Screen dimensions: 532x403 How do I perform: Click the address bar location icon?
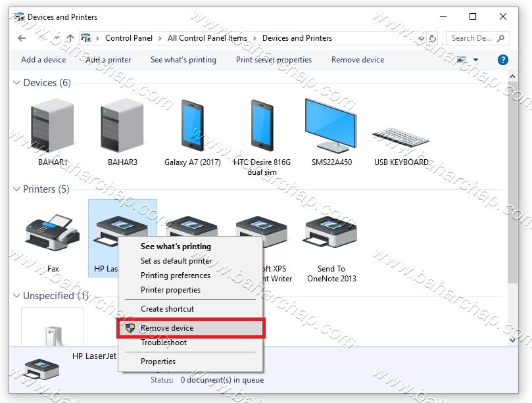[x=86, y=38]
